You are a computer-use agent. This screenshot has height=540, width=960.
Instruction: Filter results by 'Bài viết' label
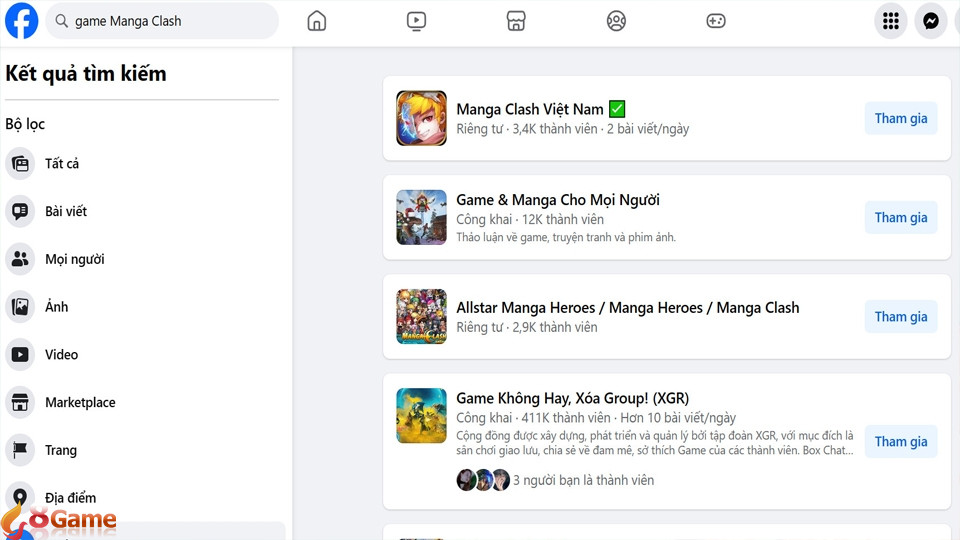click(x=66, y=211)
